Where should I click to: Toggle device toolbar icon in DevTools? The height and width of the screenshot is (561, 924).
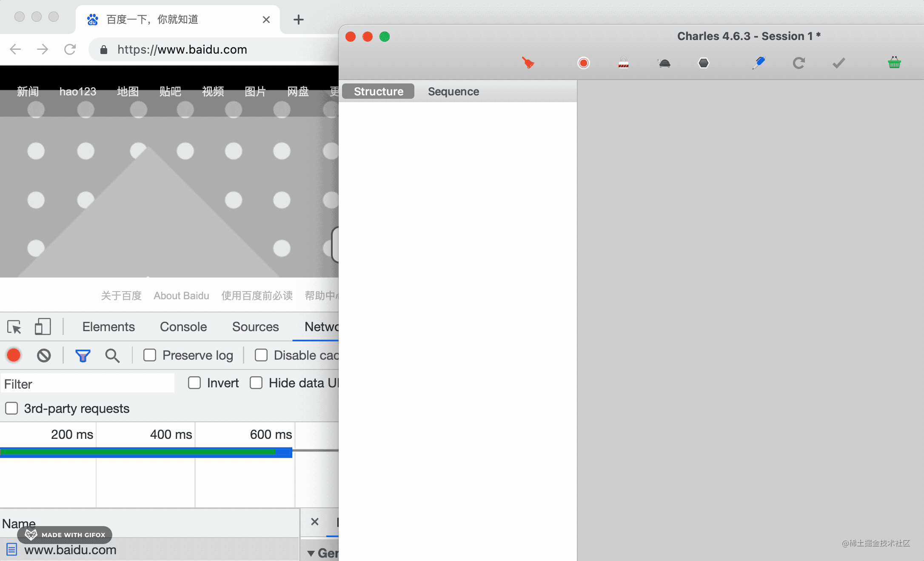(x=43, y=327)
